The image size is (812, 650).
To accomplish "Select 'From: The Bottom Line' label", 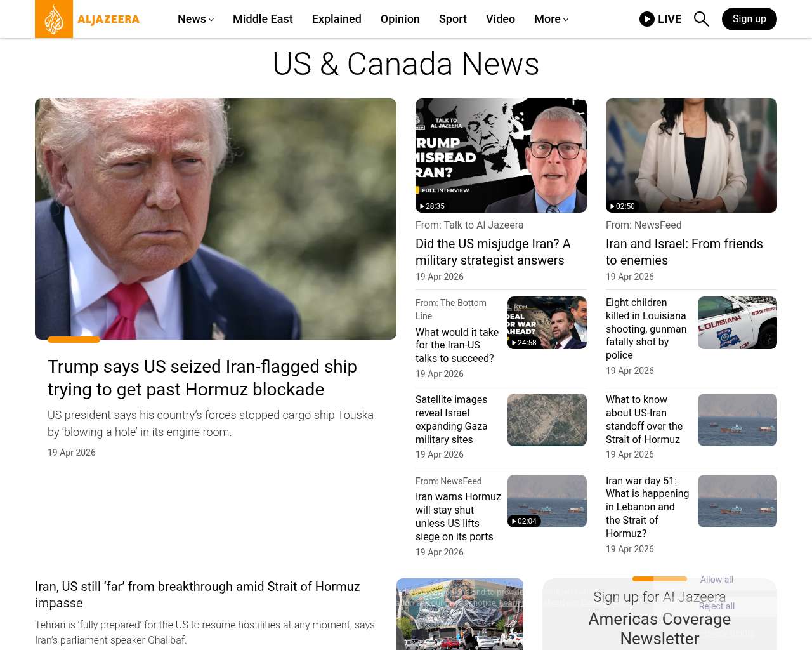I will pyautogui.click(x=451, y=309).
